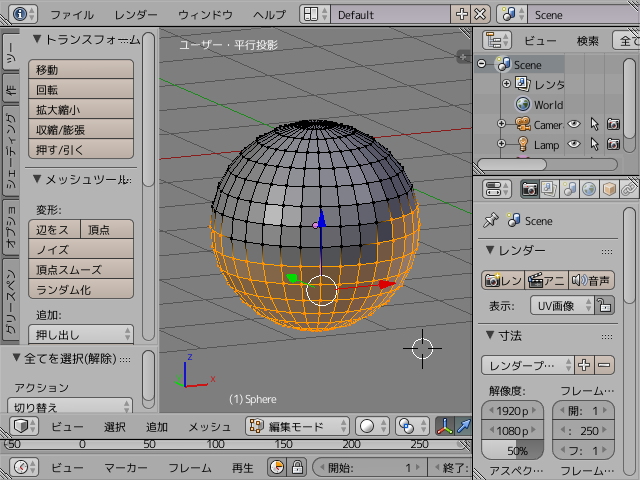Toggle Lamp renderability icon

(x=613, y=144)
